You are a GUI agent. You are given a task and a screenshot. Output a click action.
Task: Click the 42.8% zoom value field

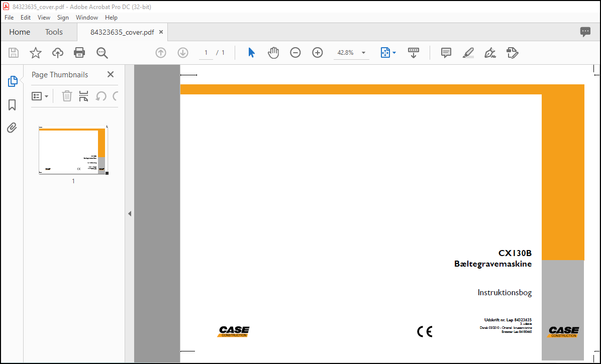(346, 53)
